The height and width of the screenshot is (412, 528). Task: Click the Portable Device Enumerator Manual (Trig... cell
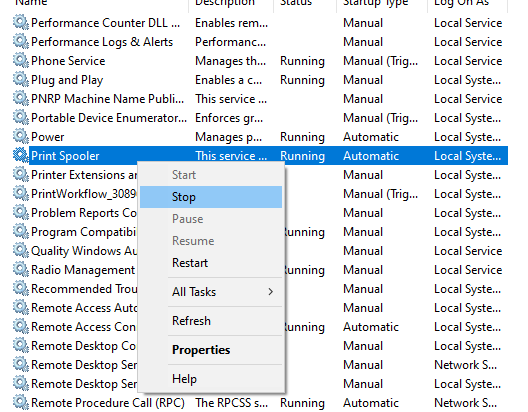click(381, 118)
